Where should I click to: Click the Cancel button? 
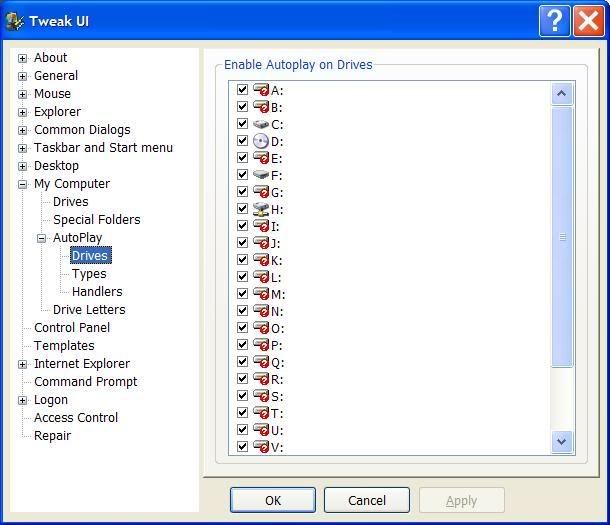click(x=366, y=500)
